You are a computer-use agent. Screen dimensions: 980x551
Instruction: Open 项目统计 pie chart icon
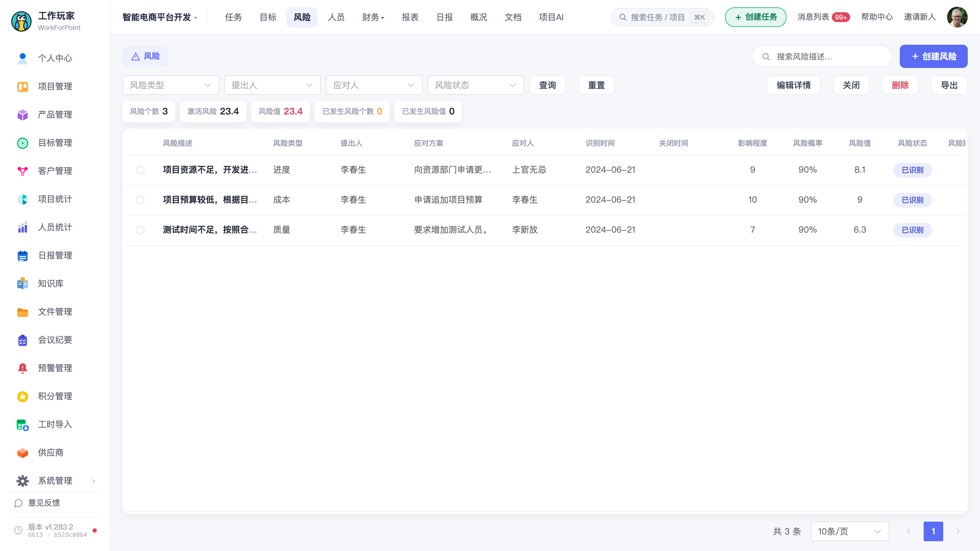[22, 199]
